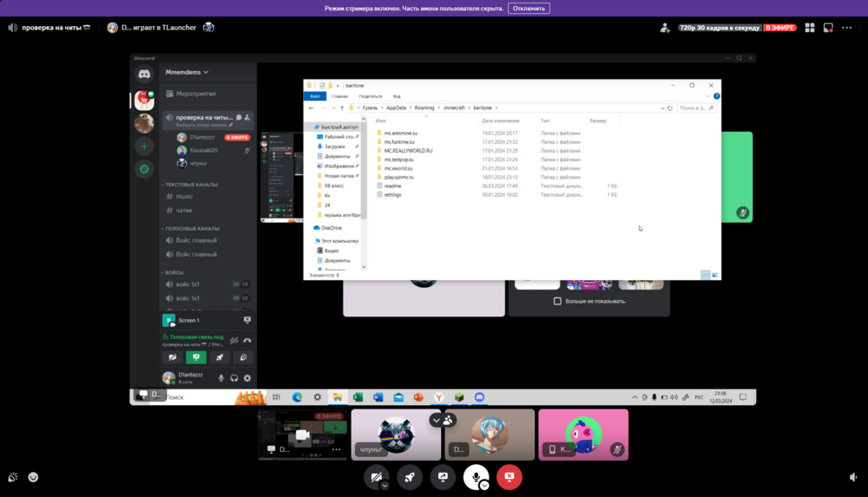Viewport: 868px width, 497px height.
Task: Start an activity with the rocket button
Action: (410, 477)
